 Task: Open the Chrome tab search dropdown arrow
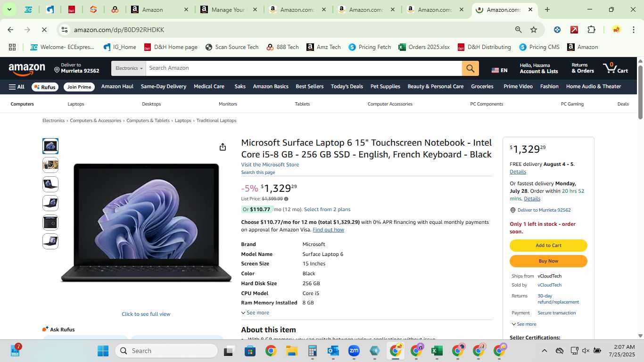pos(9,9)
